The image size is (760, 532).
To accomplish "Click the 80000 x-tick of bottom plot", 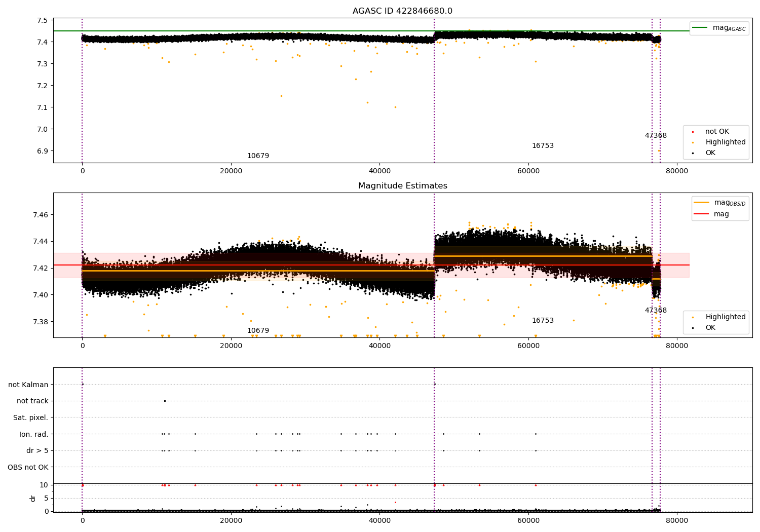I will point(677,520).
